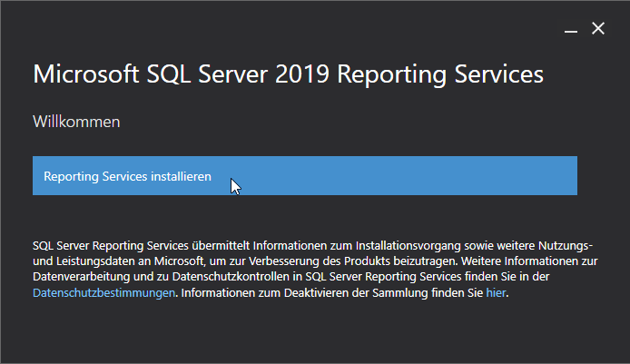The image size is (630, 364).
Task: Open the Datenschutzbestimmungen link
Action: [x=103, y=293]
